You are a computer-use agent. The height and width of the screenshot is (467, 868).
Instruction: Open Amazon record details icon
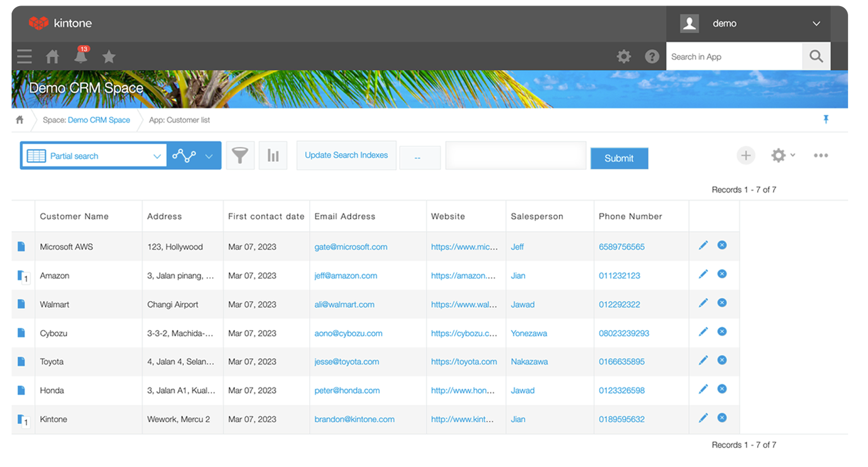click(x=23, y=276)
